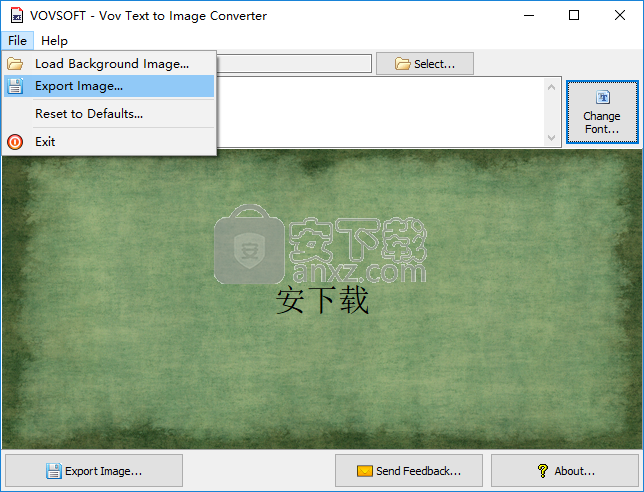Click the green image preview canvas
Image resolution: width=644 pixels, height=492 pixels.
(x=322, y=299)
